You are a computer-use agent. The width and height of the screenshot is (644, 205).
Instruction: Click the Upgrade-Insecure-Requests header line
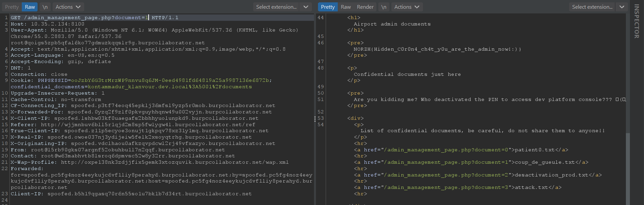pos(57,93)
